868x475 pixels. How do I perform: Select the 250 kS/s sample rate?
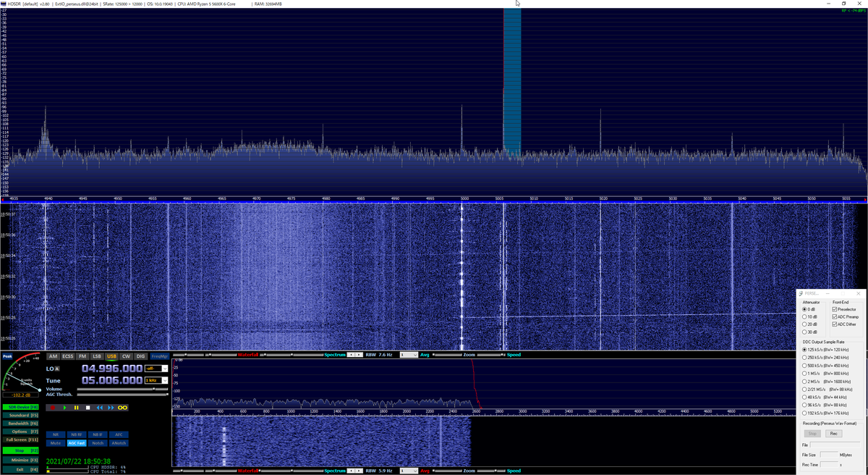coord(825,358)
